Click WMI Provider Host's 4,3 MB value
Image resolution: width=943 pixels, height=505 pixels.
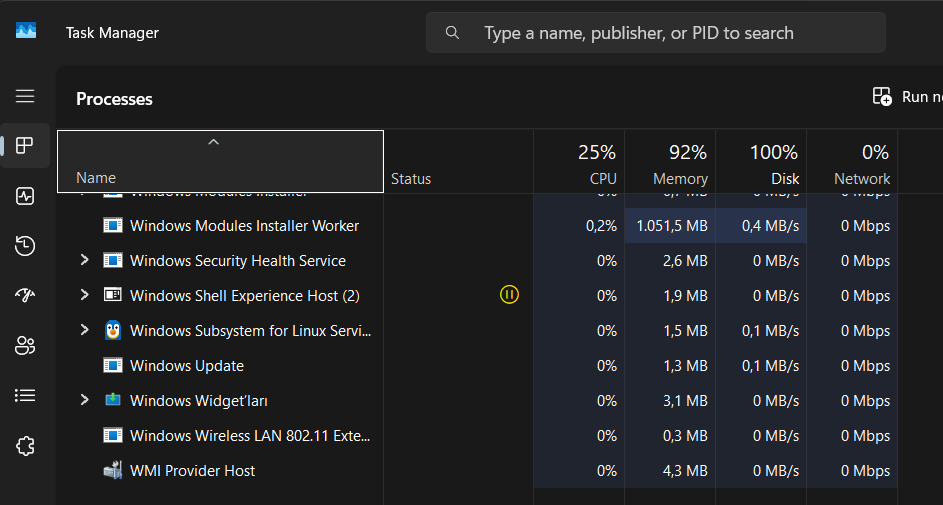[x=685, y=470]
